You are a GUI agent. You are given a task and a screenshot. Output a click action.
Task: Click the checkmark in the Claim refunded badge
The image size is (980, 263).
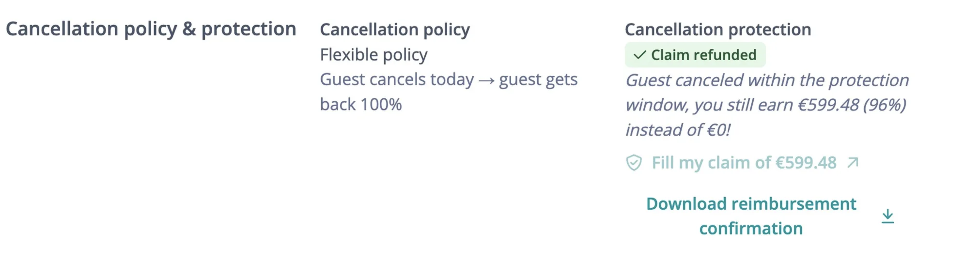tap(639, 55)
